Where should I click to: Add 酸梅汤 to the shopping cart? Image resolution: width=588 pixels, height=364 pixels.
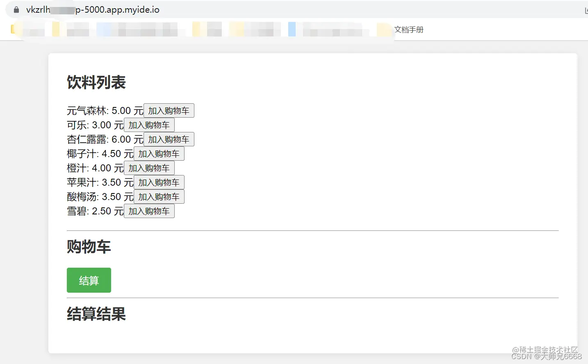[x=159, y=196]
